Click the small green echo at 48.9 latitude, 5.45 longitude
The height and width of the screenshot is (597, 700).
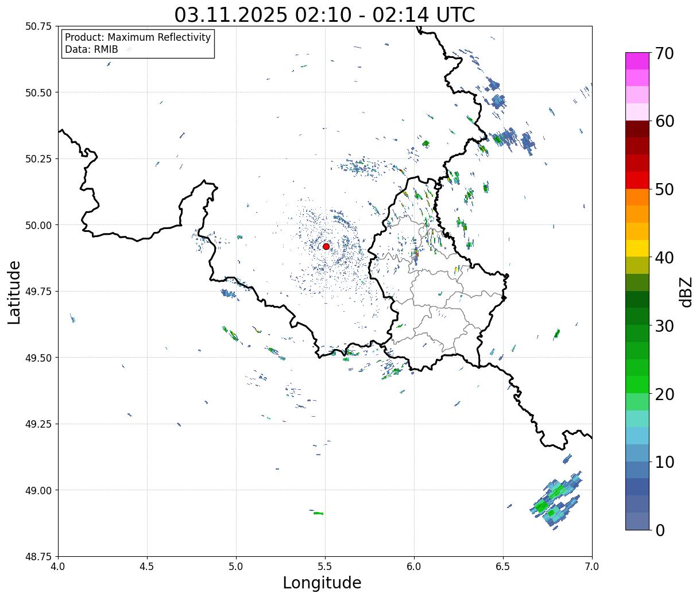pos(318,513)
